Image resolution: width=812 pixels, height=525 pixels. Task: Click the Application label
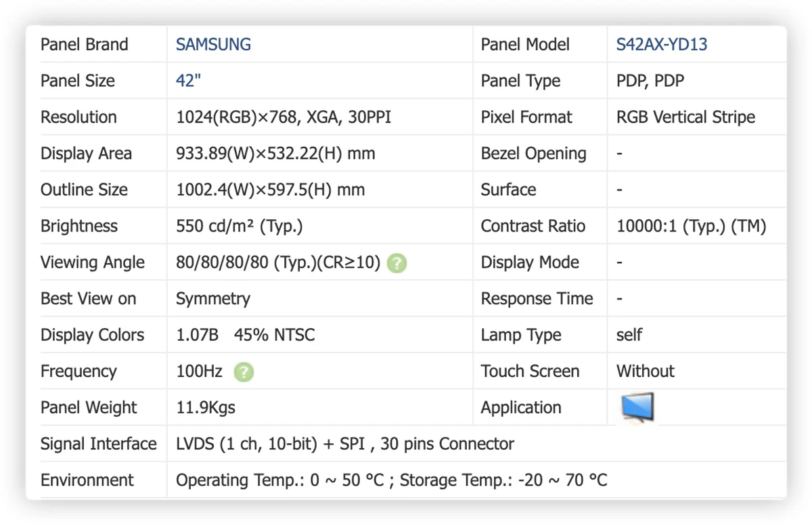[521, 408]
